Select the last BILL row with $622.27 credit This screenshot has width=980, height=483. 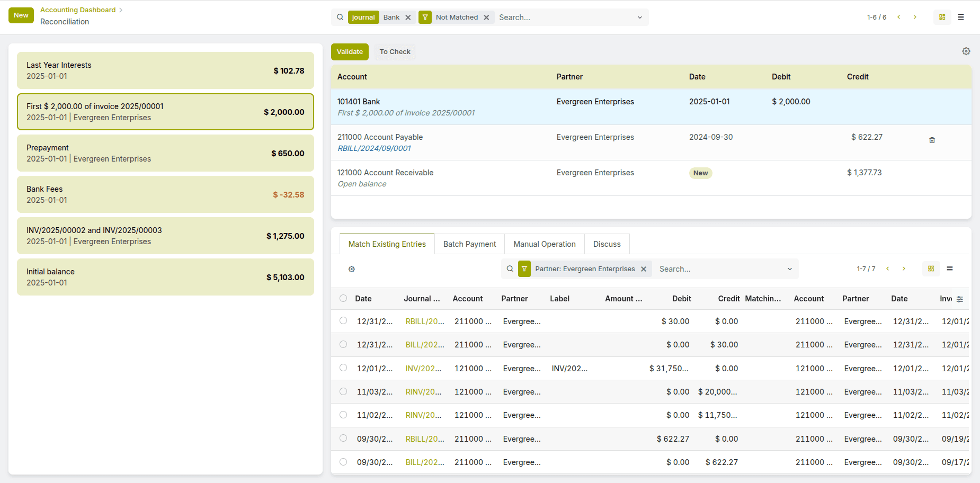coord(343,462)
